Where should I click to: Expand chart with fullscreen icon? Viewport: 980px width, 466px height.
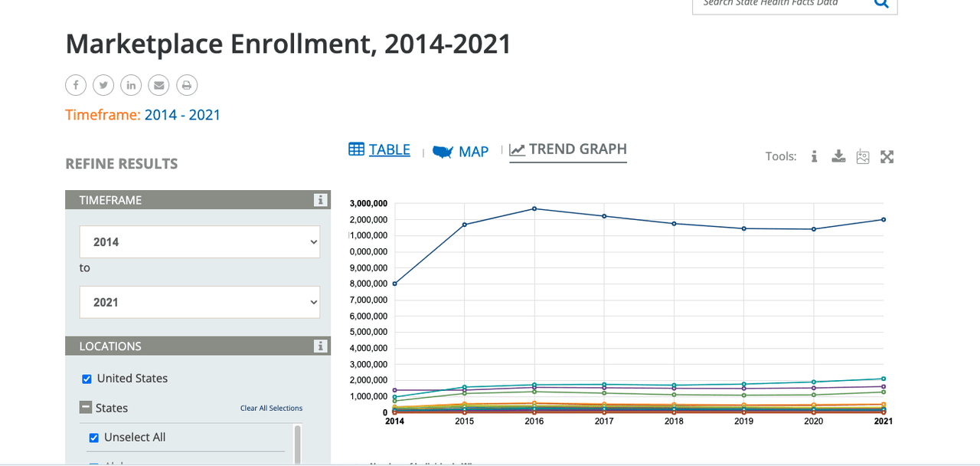pos(887,156)
